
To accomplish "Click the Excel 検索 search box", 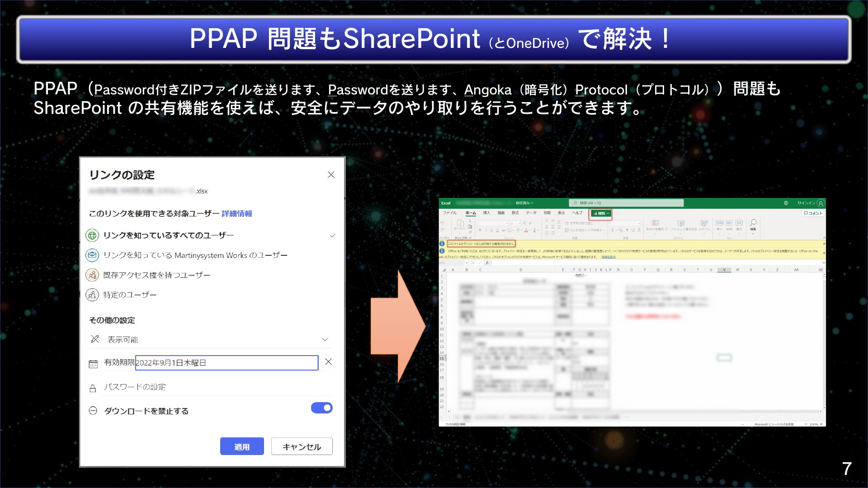I will [x=626, y=203].
